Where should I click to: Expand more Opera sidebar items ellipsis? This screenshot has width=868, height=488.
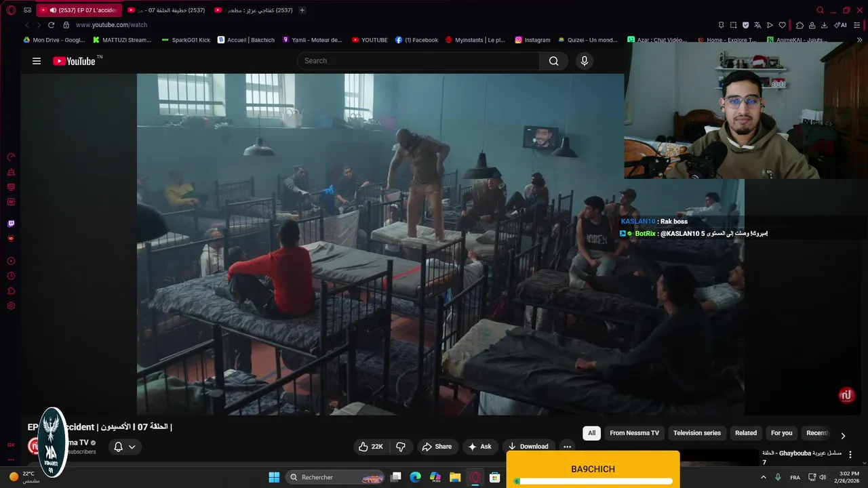tap(11, 460)
